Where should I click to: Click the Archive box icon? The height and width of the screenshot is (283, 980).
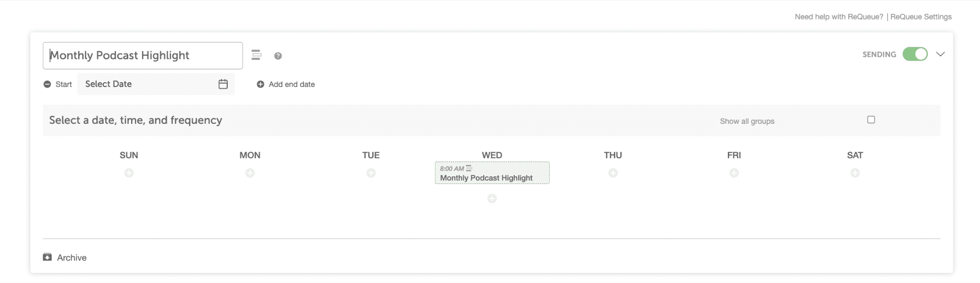tap(47, 257)
